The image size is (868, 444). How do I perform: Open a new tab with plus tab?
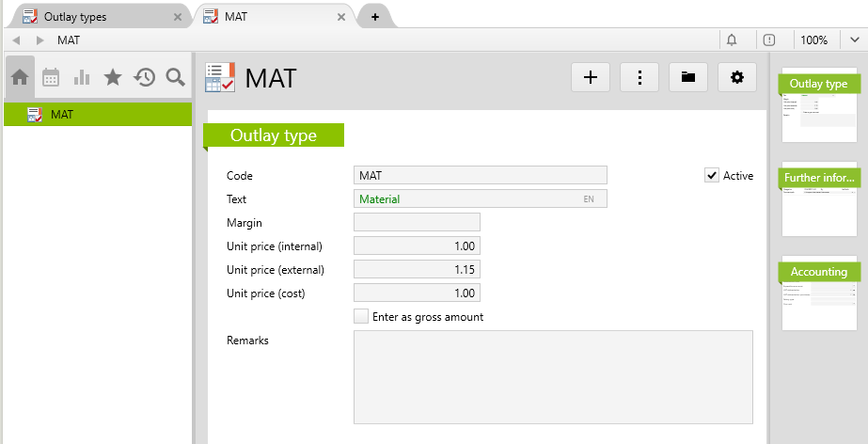click(x=374, y=17)
